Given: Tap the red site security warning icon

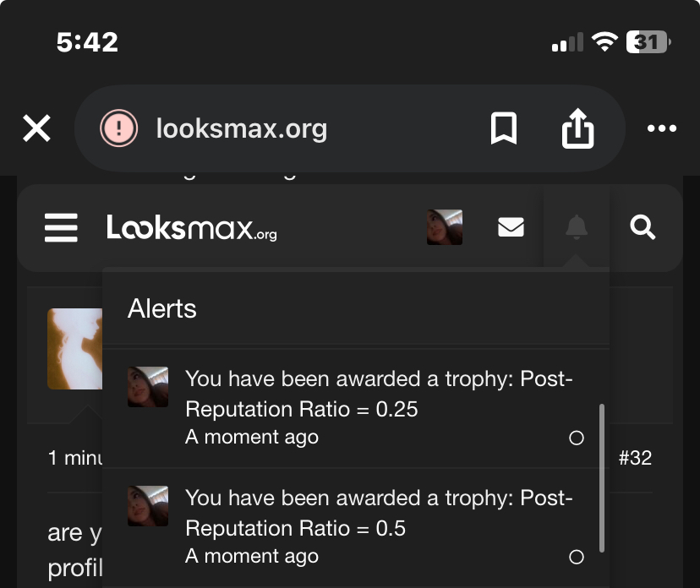Looking at the screenshot, I should tap(119, 128).
